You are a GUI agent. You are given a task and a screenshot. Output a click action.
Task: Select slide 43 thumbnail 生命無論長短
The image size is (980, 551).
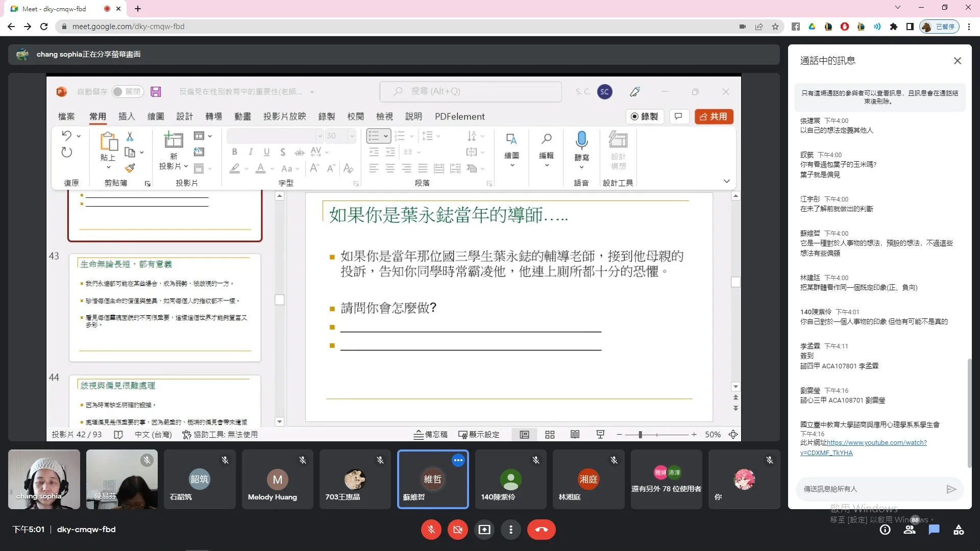pyautogui.click(x=165, y=308)
